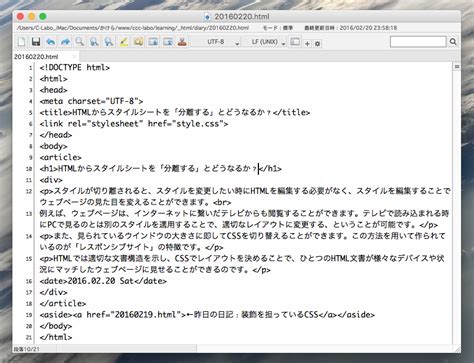Click the <title> line text
This screenshot has width=474, height=363.
175,113
